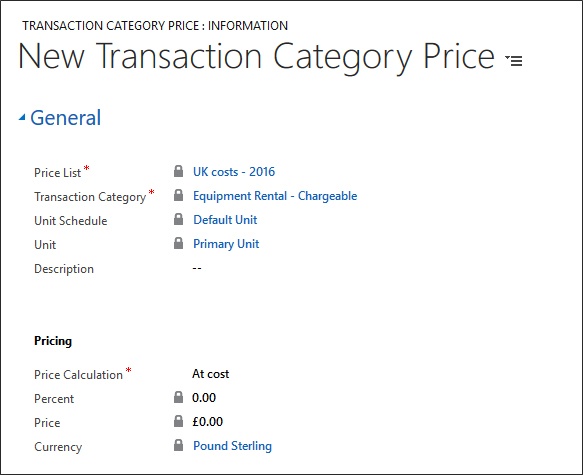The image size is (583, 475).
Task: Click the empty Description field value
Action: [x=197, y=268]
